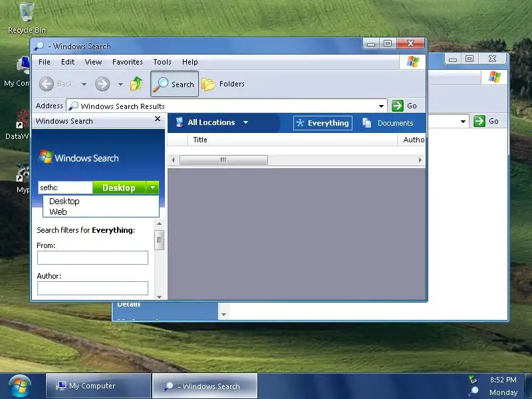Choose Web from the scope list
Screen dimensions: 532x399
(x=58, y=211)
